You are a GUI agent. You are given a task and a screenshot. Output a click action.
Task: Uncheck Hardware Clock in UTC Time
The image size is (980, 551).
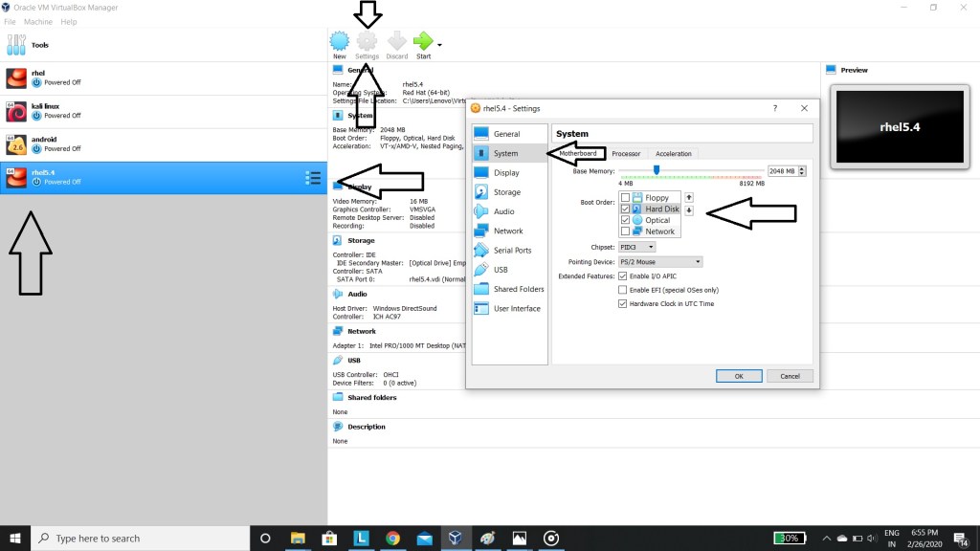(x=623, y=304)
